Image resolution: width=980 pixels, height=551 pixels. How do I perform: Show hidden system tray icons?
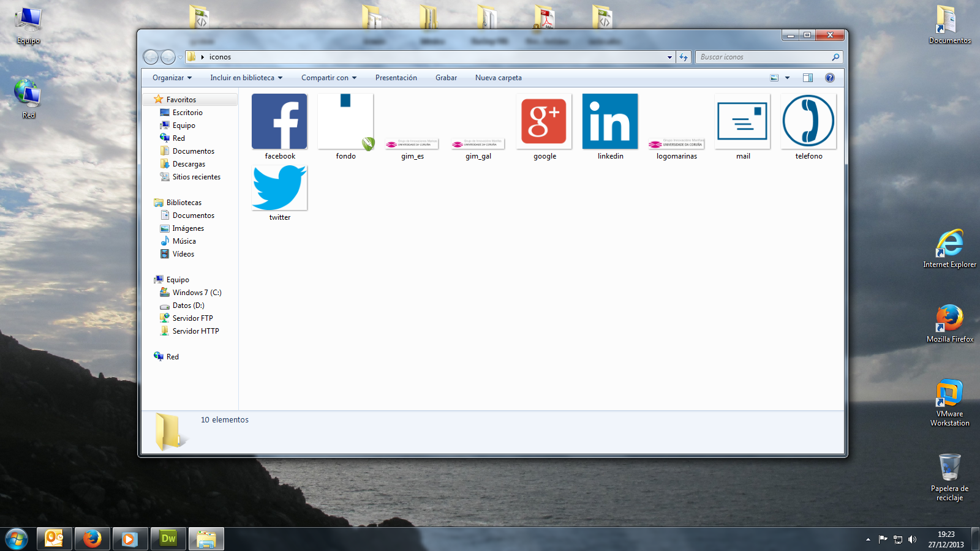coord(868,539)
